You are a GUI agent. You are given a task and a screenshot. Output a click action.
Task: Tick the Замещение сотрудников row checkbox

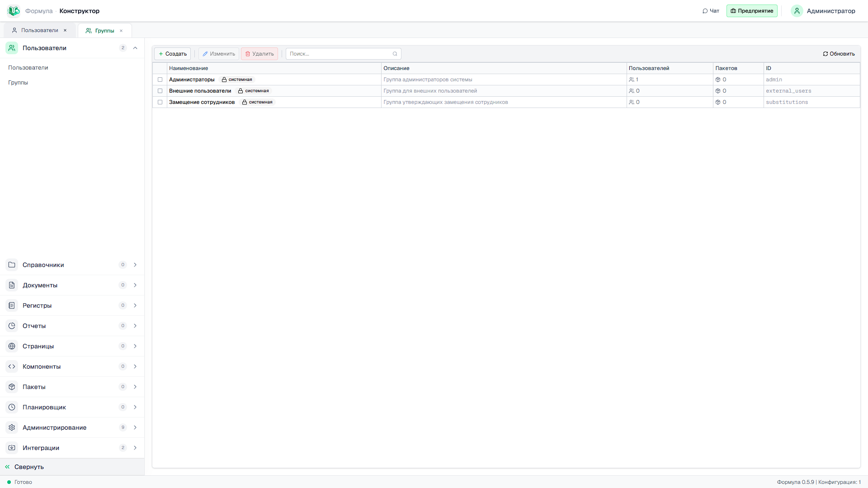click(x=160, y=102)
